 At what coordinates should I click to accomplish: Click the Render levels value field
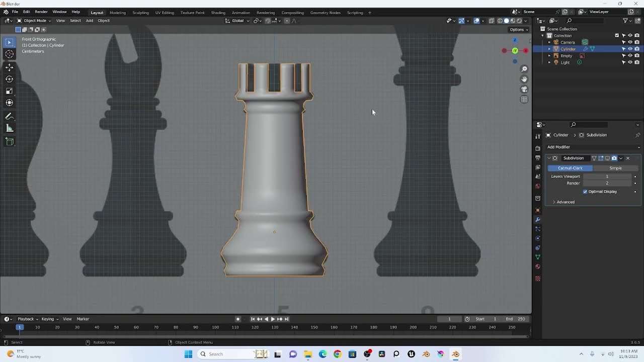[607, 183]
